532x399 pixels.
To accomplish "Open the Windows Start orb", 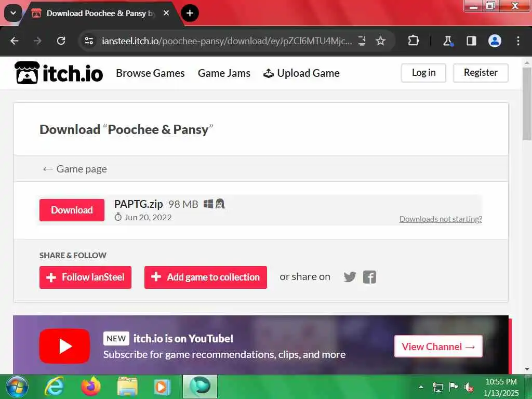I will tap(17, 387).
